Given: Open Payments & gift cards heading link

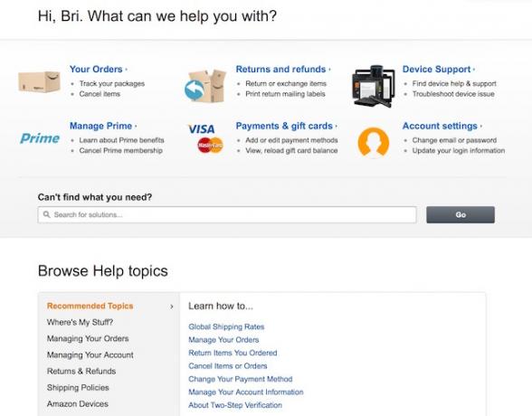Looking at the screenshot, I should [x=284, y=126].
